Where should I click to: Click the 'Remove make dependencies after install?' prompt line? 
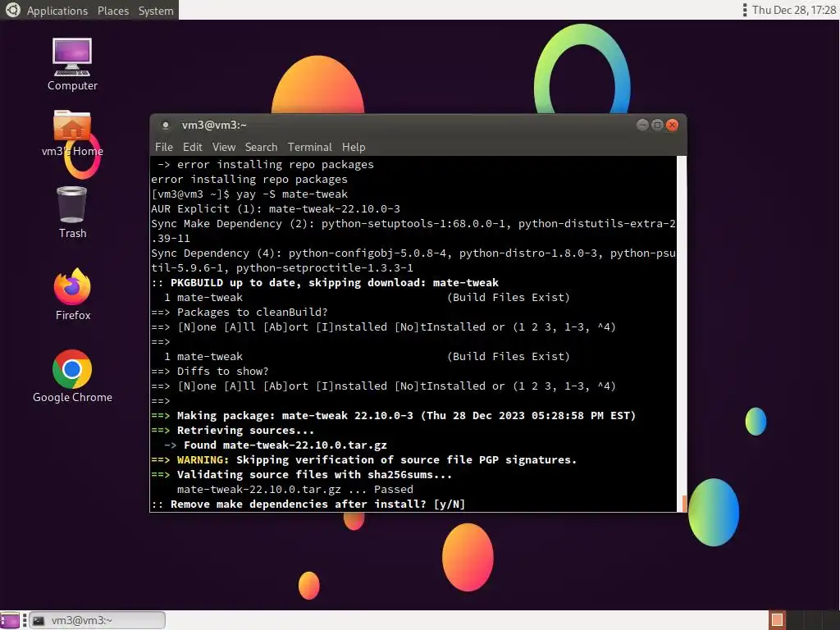[308, 504]
